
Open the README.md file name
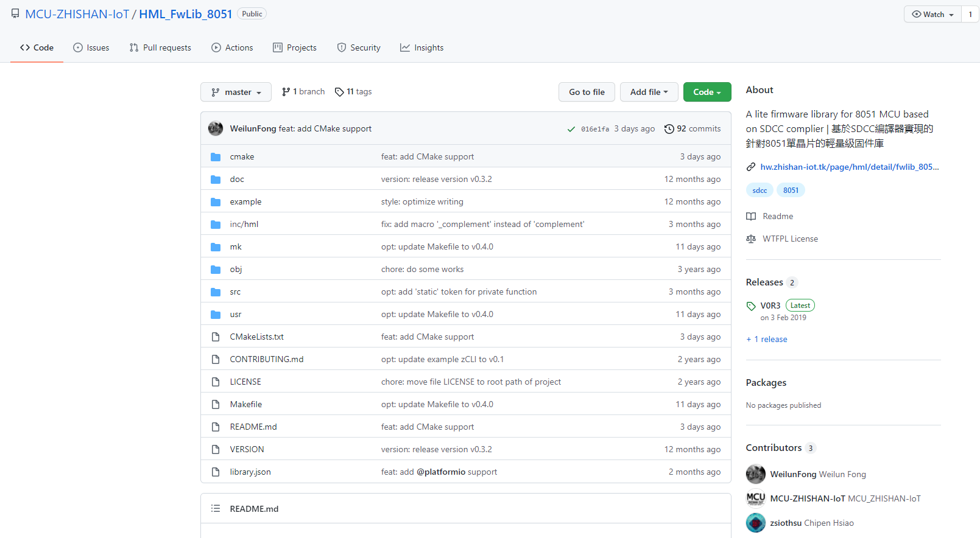tap(253, 427)
